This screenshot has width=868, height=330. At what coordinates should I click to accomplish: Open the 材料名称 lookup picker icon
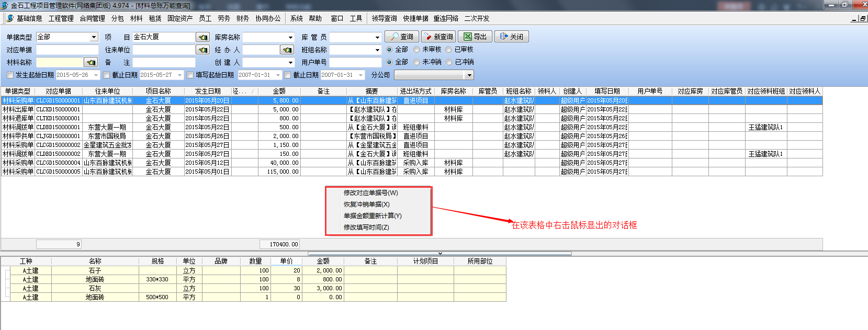(x=91, y=62)
